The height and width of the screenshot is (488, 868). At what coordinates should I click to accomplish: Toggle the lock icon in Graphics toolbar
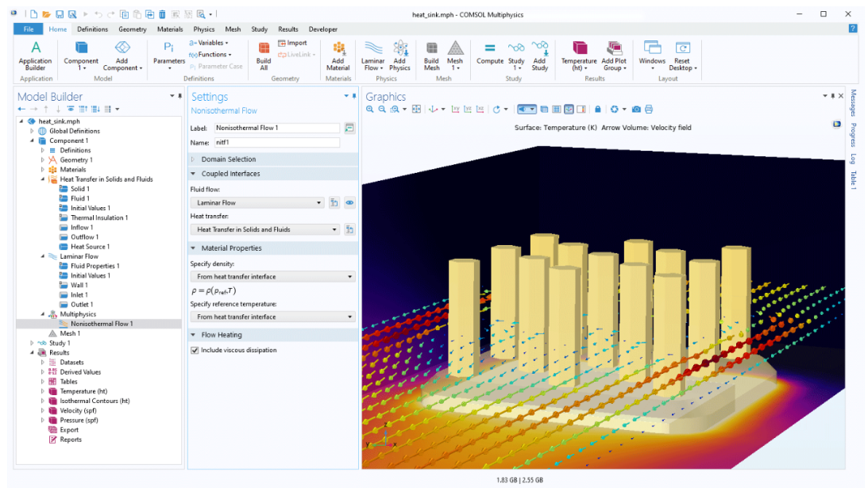[598, 110]
